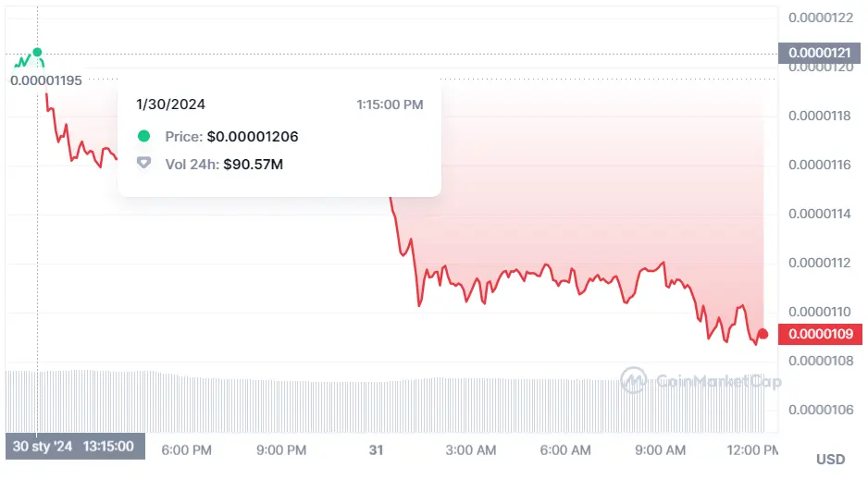868x480 pixels.
Task: Click the red end-point marker on line
Action: pyautogui.click(x=763, y=334)
